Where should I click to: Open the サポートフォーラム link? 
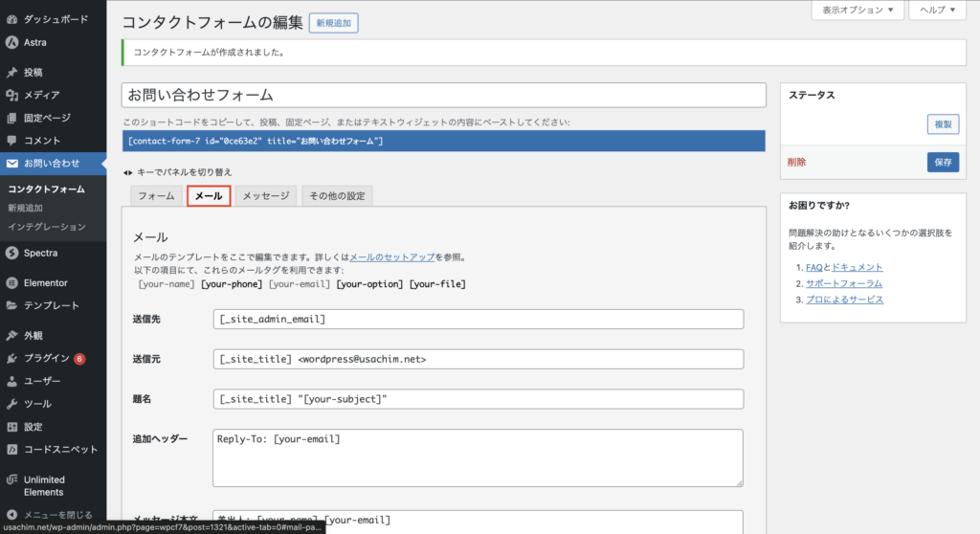(843, 284)
